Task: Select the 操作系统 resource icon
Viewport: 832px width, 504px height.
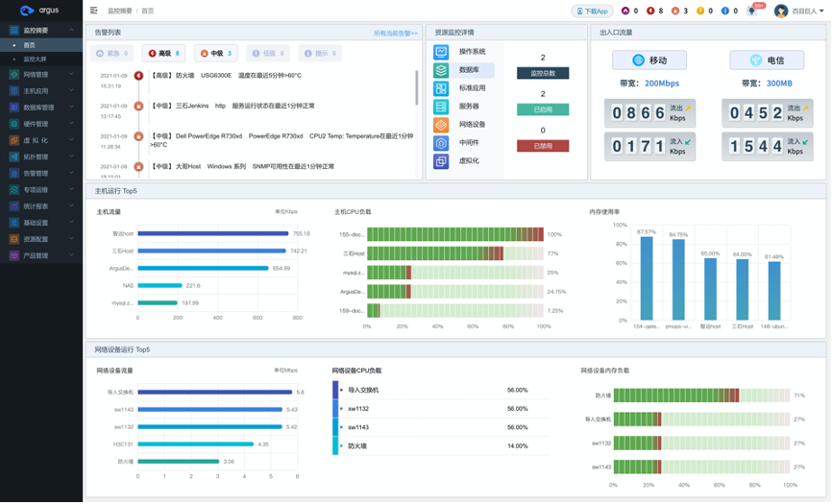Action: 441,52
